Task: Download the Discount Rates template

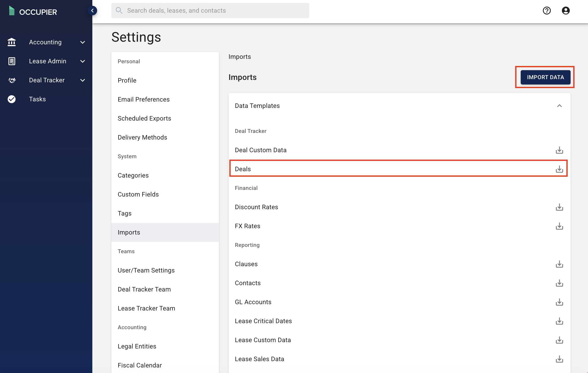Action: [x=559, y=207]
